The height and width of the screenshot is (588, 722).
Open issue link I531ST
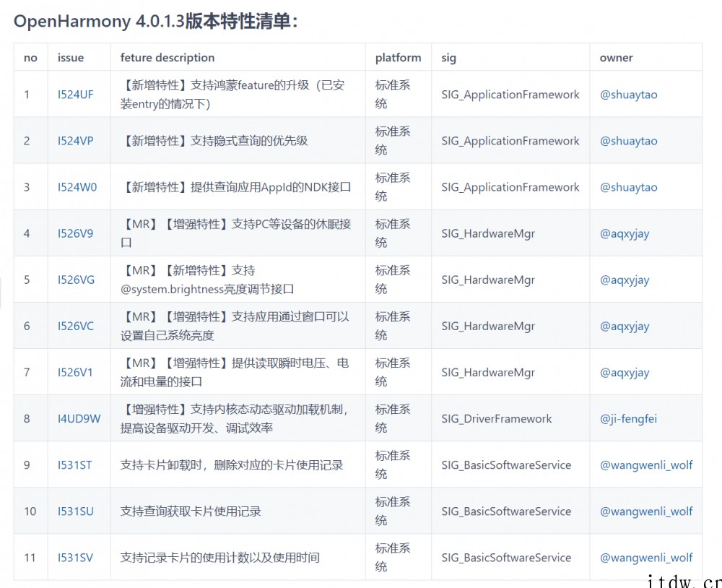tap(74, 465)
